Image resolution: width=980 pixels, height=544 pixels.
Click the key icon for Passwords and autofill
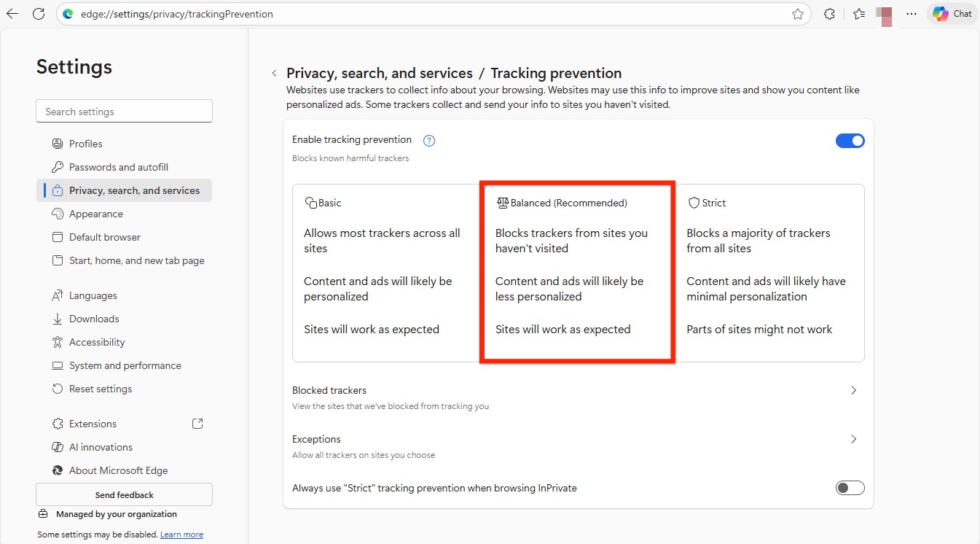[58, 167]
